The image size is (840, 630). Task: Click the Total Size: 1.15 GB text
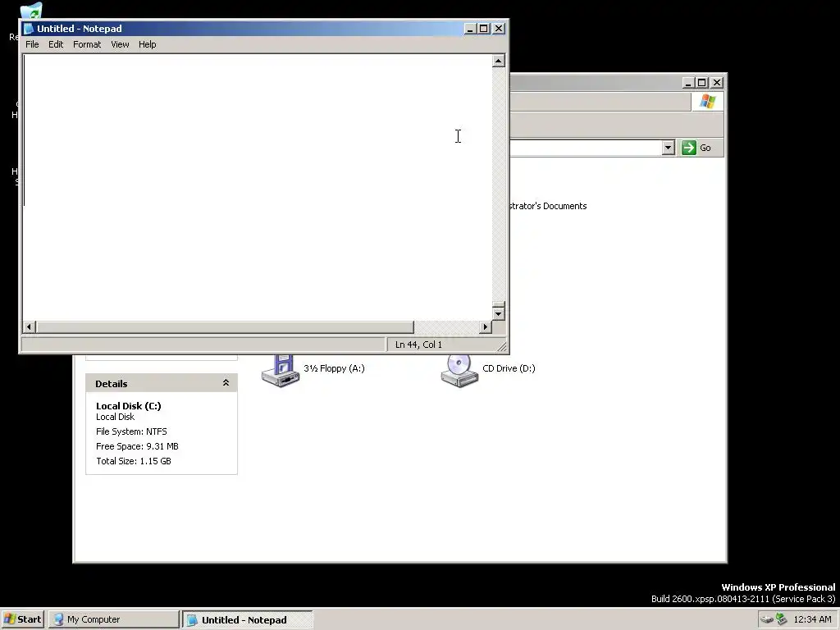pos(134,461)
